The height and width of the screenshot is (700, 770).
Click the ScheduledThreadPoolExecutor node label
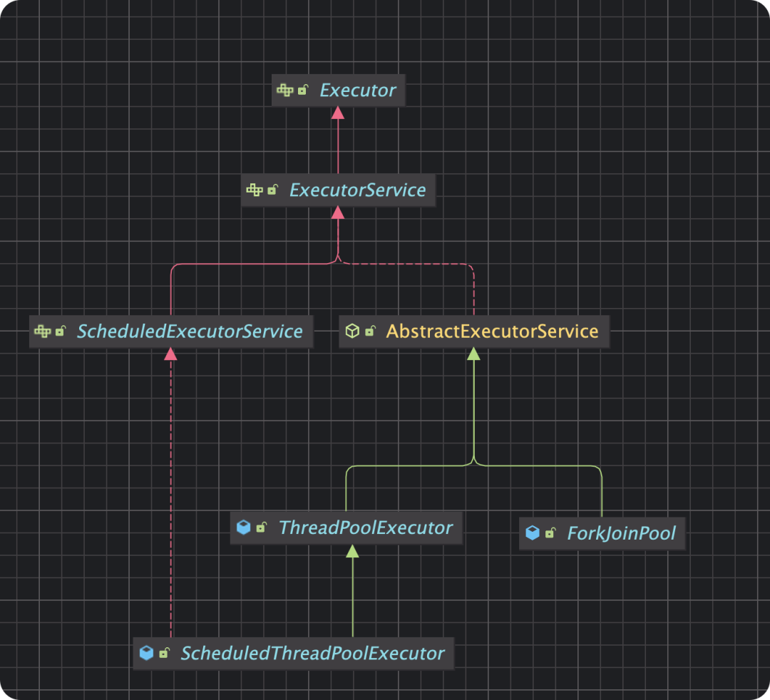[x=312, y=652]
